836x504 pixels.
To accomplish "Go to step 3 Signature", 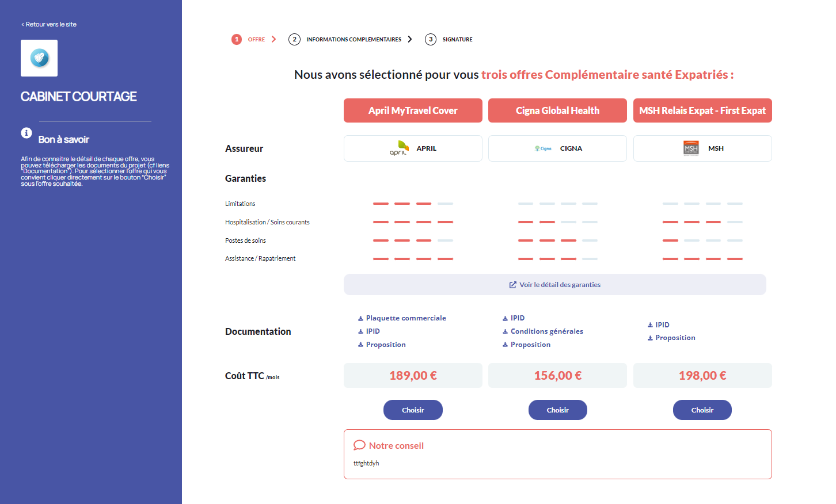I will pyautogui.click(x=457, y=40).
